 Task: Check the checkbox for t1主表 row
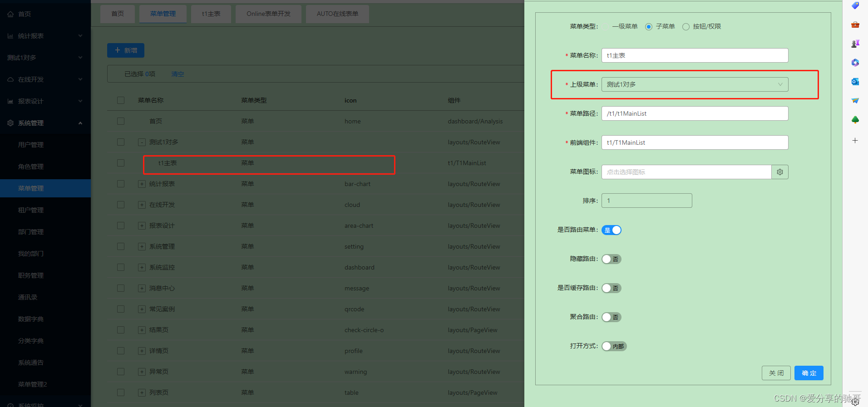click(121, 163)
